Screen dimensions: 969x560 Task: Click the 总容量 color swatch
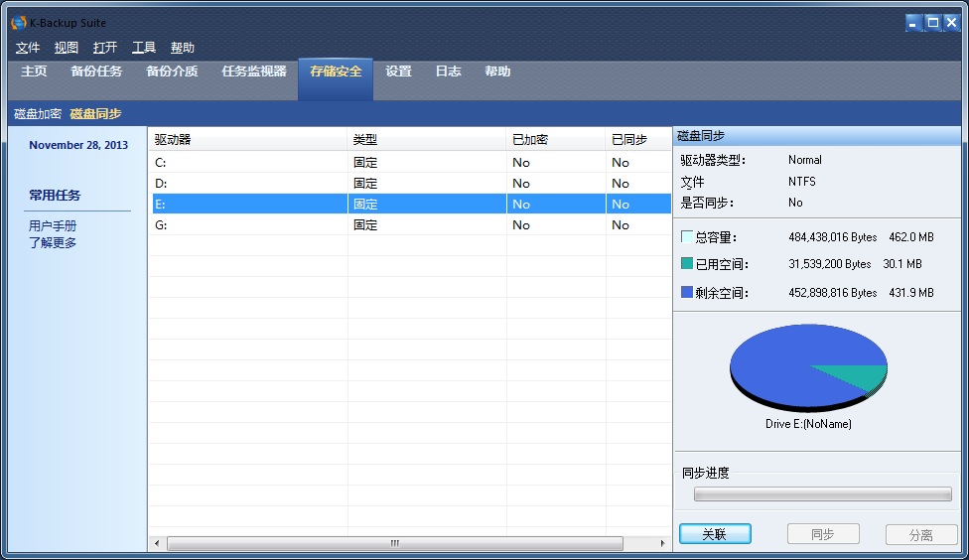pos(687,236)
